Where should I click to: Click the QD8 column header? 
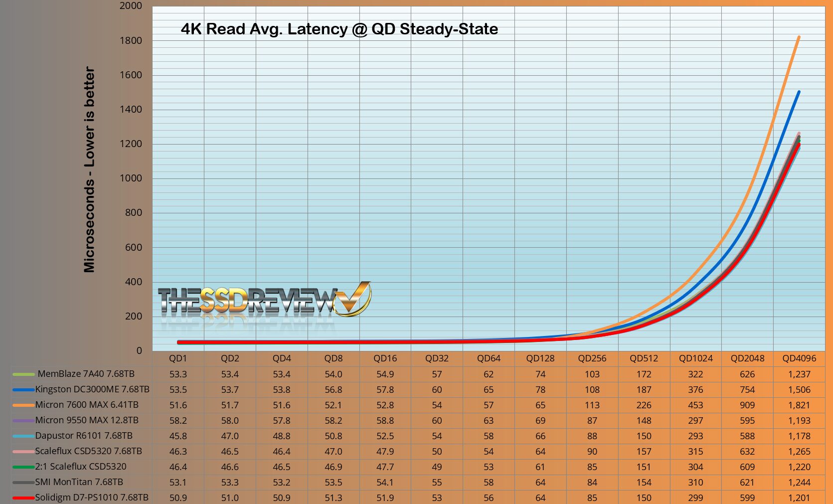333,358
